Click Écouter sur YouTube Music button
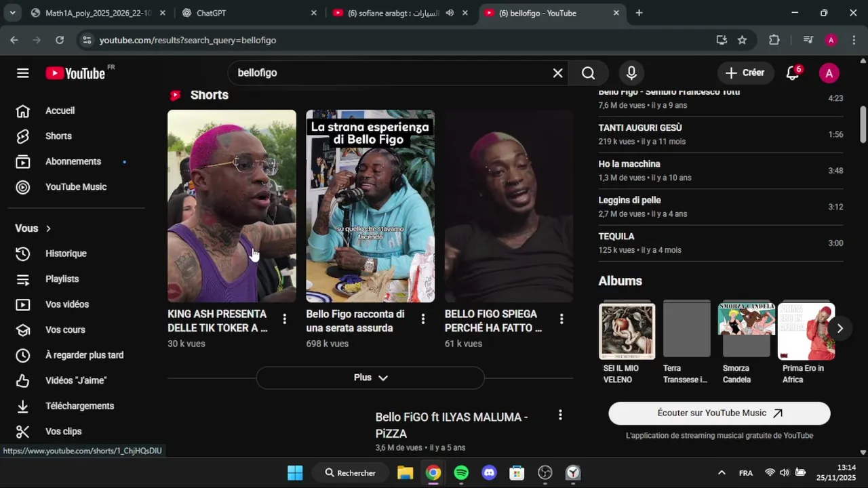868x488 pixels. 719,413
